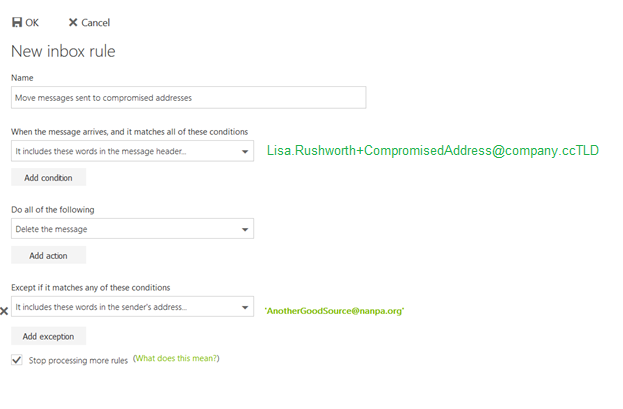Click the Cancel X icon
Screen dimensions: 623x409
73,22
